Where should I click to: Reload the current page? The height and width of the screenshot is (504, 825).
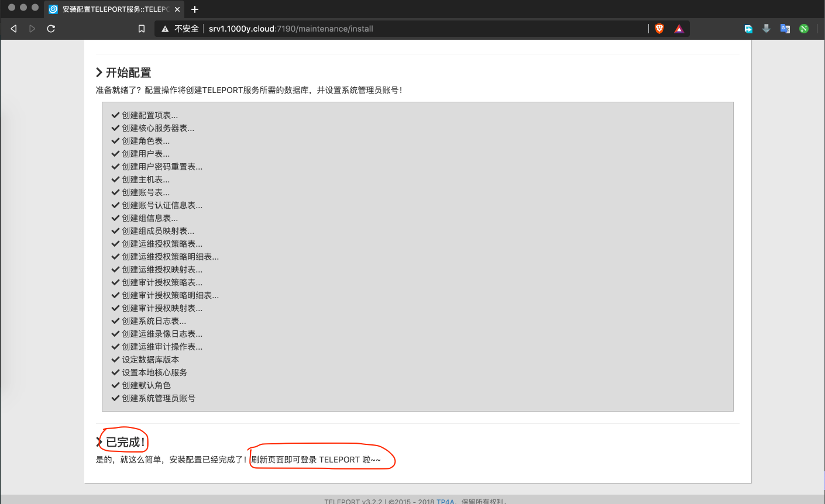coord(51,29)
